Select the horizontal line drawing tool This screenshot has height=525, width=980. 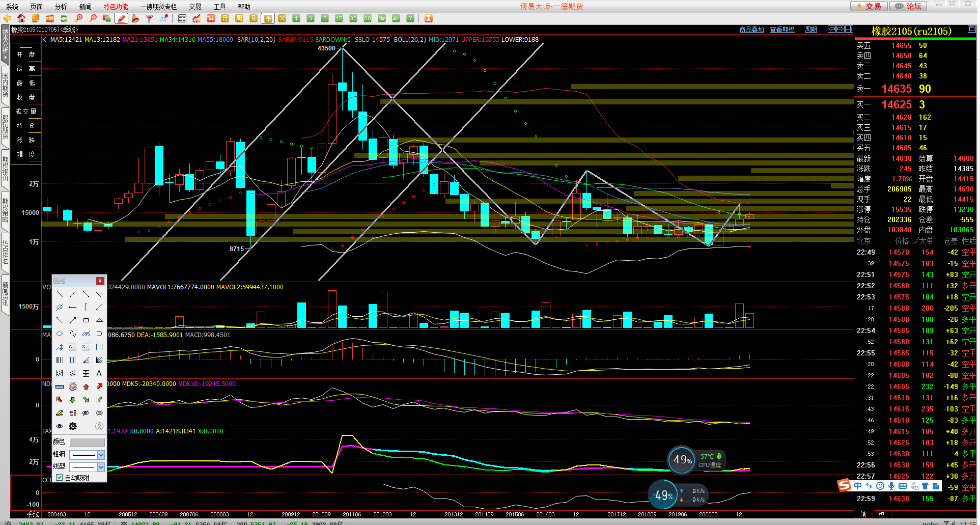[73, 307]
